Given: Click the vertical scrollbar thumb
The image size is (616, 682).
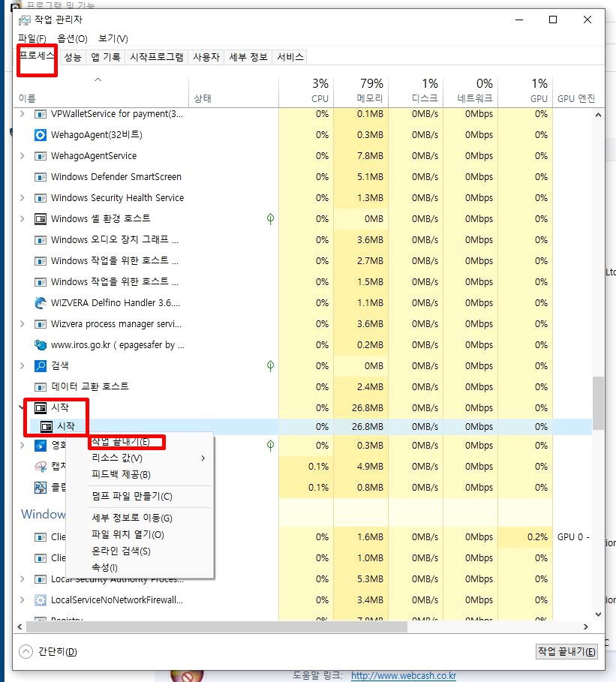Looking at the screenshot, I should (598, 403).
